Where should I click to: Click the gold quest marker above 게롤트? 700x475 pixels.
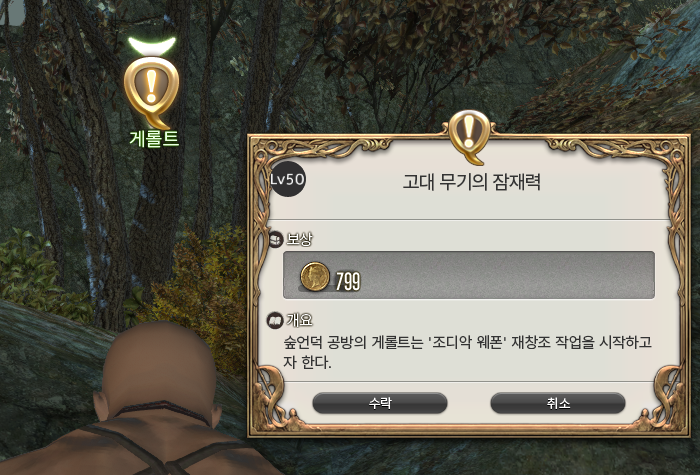[151, 92]
